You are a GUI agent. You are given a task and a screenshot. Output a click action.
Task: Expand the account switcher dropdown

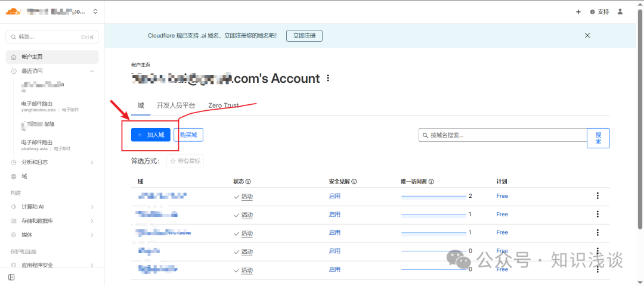95,11
